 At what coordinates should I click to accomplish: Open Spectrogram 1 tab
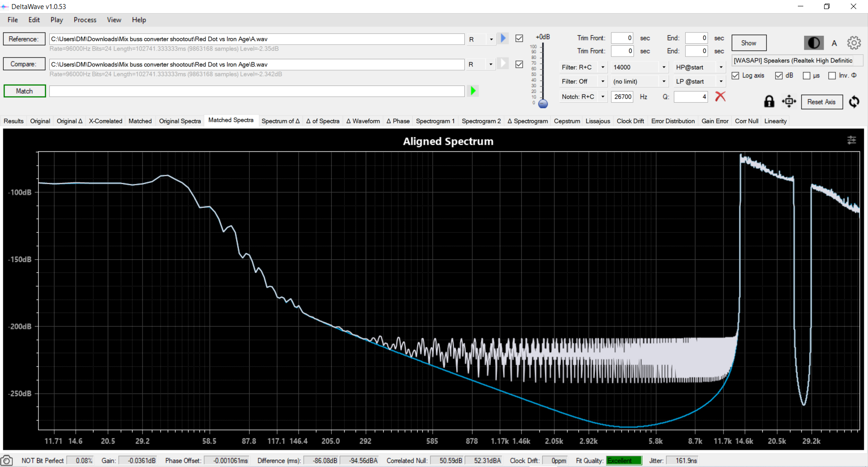tap(435, 121)
